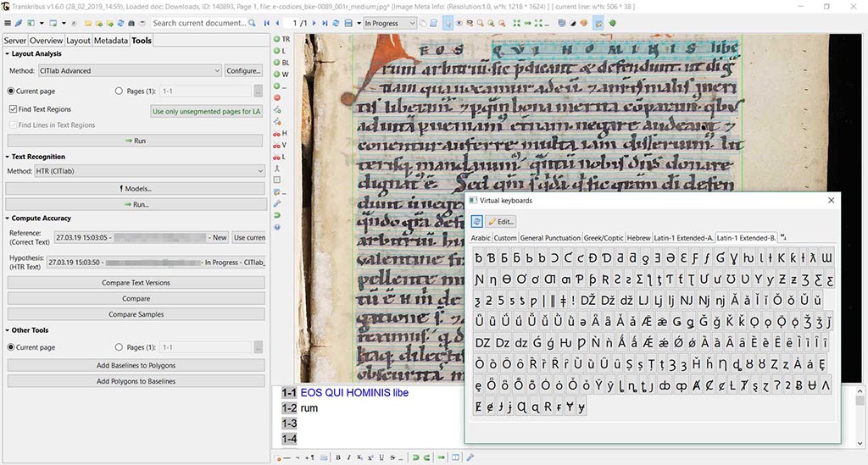The width and height of the screenshot is (868, 465).
Task: Click the transcription panel vertical scrollbar
Action: (x=860, y=417)
